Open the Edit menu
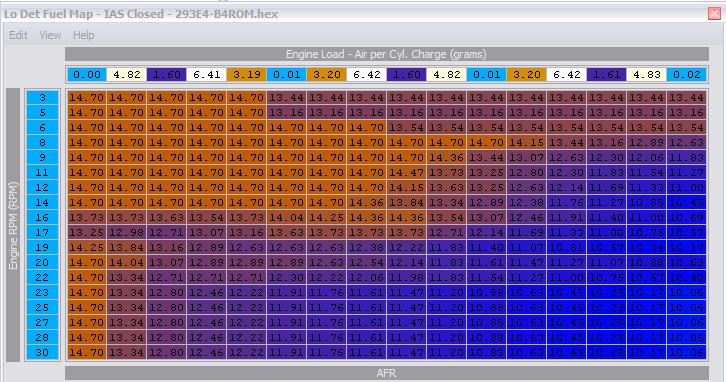Screen dimensions: 726x382 click(19, 35)
